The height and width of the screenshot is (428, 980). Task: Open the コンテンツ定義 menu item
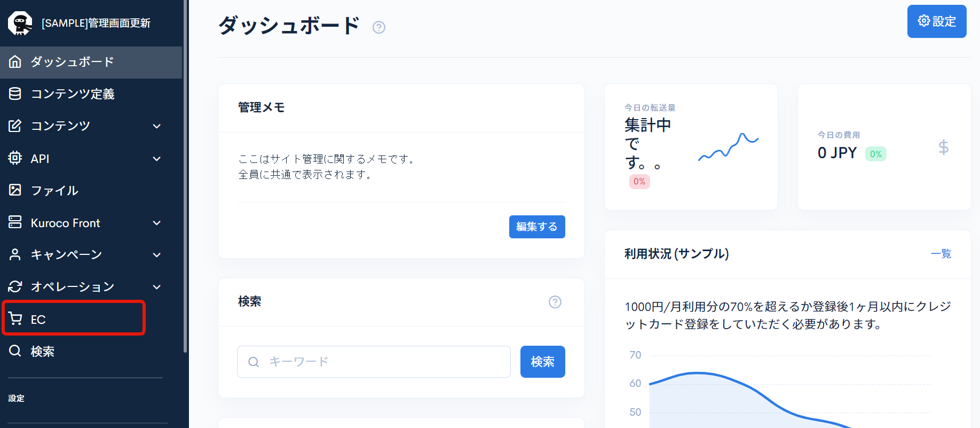click(x=73, y=94)
